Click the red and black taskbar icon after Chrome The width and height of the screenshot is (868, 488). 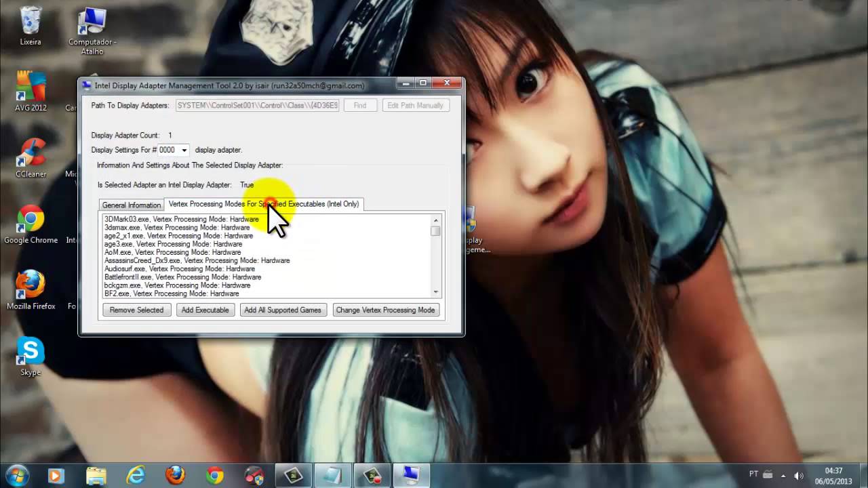(254, 476)
